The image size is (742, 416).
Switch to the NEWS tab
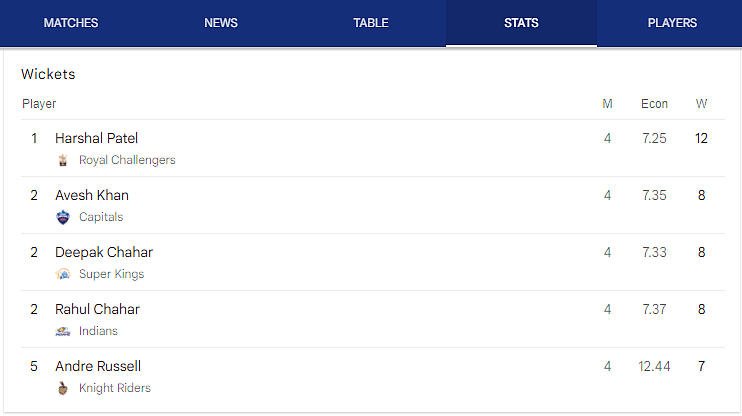point(221,23)
